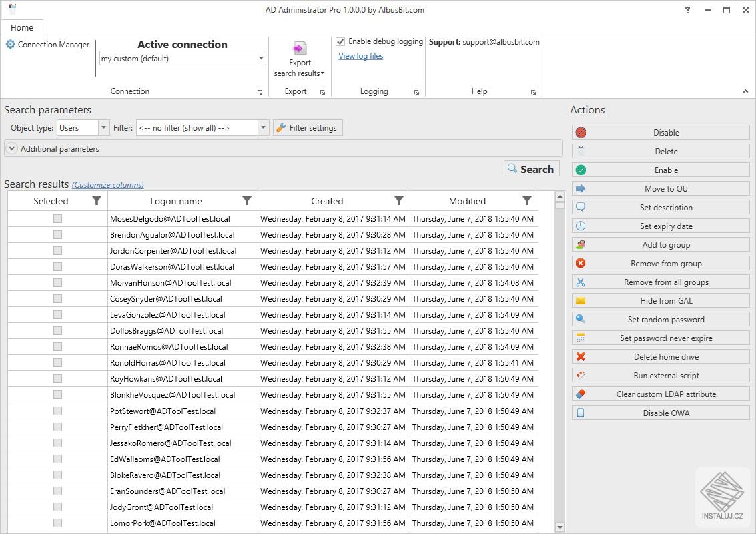Tick the checkbox for RoyHowkans row

tap(57, 378)
